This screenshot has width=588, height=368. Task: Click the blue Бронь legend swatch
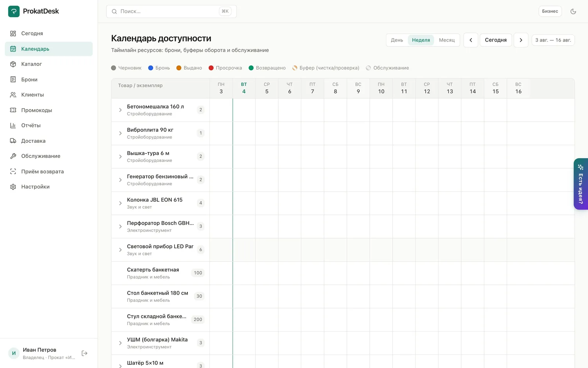[x=151, y=68]
